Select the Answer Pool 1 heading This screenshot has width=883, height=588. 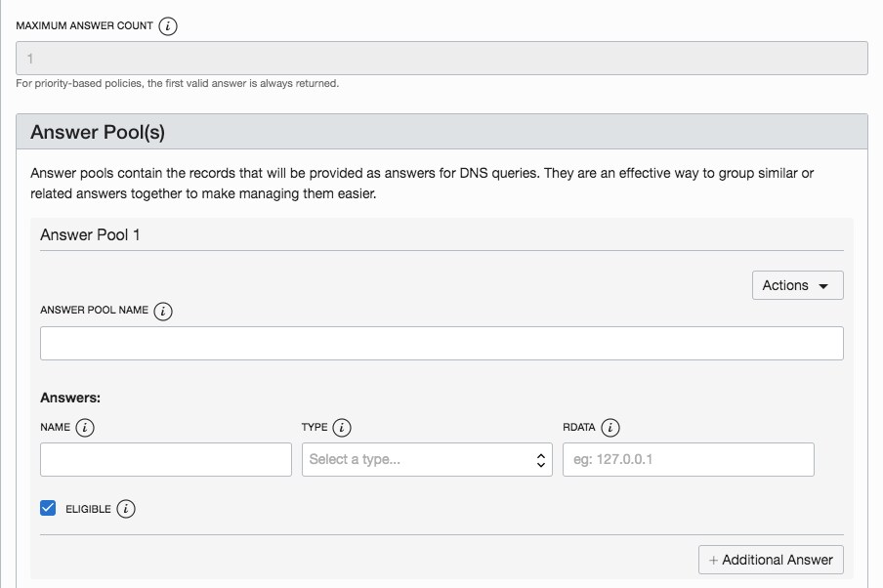click(x=90, y=235)
